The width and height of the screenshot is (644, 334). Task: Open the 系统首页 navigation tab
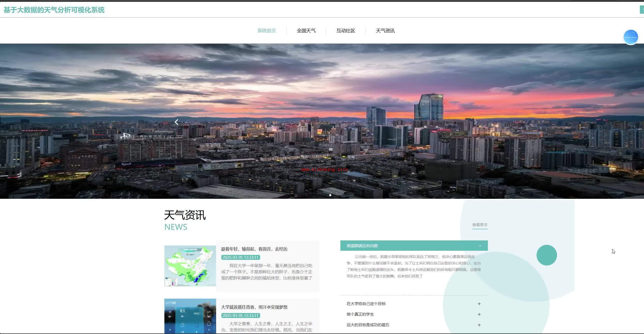point(266,31)
